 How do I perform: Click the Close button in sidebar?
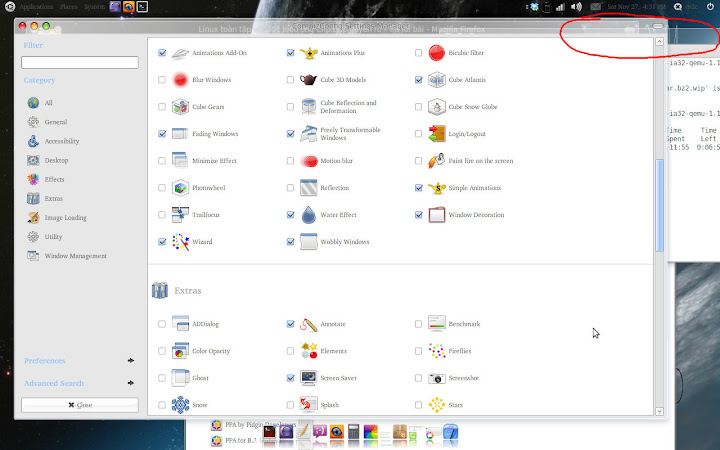point(80,405)
